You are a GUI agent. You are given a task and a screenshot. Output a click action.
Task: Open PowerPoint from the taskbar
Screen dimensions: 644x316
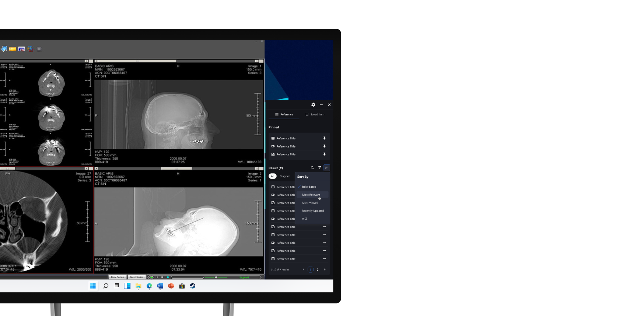point(171,286)
